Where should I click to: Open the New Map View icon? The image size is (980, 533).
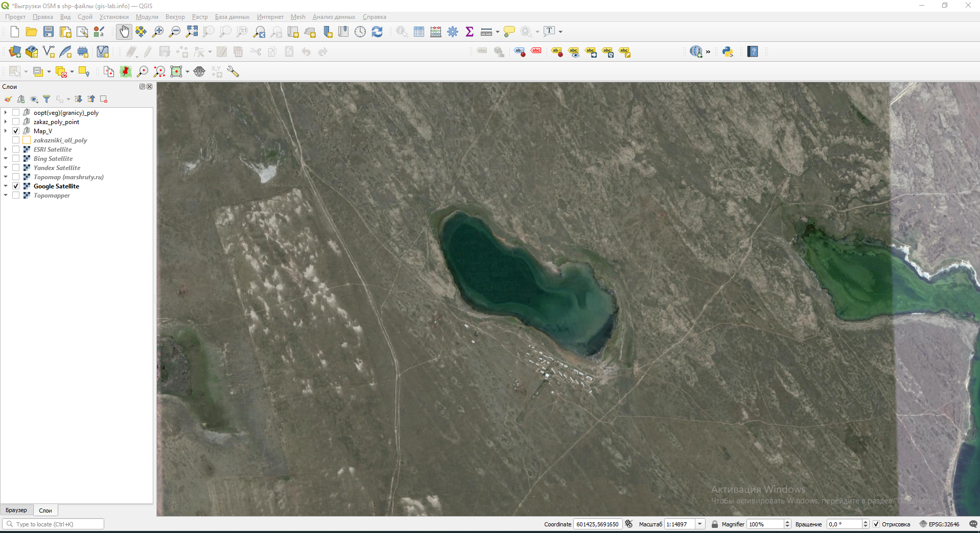pyautogui.click(x=293, y=32)
